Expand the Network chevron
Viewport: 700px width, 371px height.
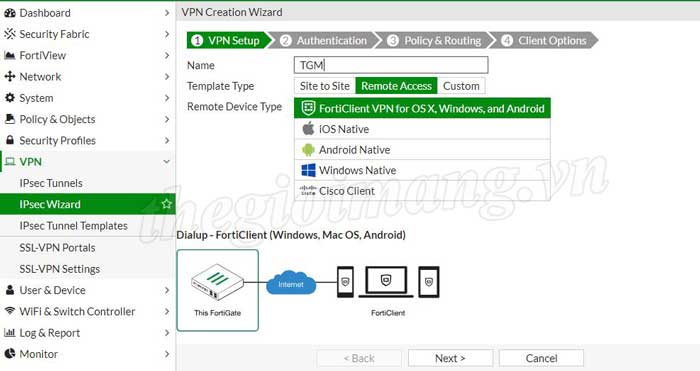click(167, 76)
